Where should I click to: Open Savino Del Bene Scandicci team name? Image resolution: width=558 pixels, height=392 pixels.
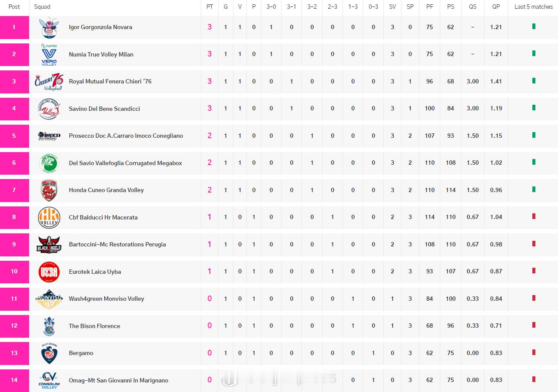click(104, 109)
